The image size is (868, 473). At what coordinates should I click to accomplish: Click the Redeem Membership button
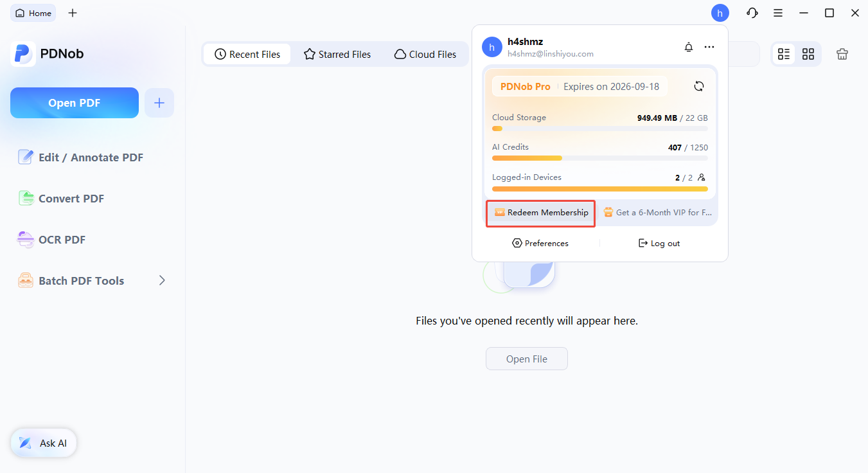541,213
